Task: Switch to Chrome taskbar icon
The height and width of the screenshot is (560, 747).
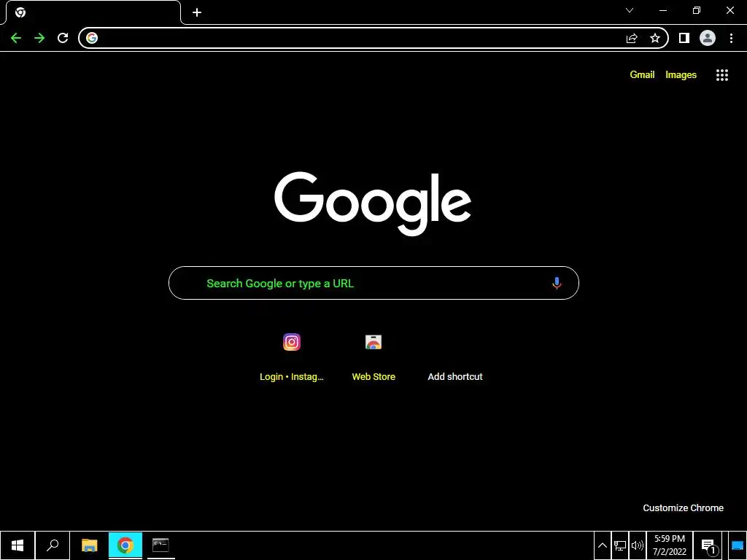Action: pyautogui.click(x=125, y=545)
